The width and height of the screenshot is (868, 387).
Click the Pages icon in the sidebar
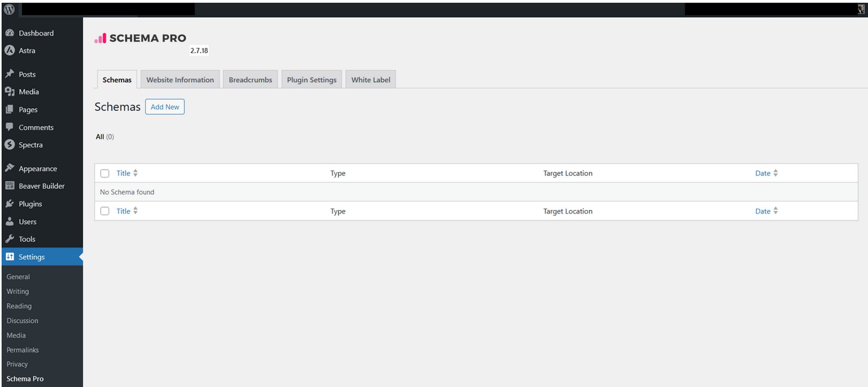[x=10, y=109]
